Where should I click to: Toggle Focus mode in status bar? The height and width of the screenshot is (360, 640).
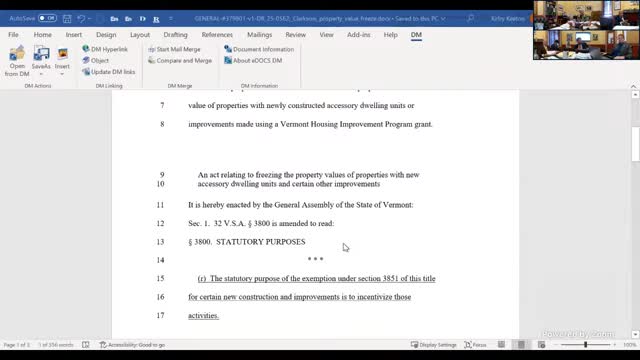[x=476, y=345]
